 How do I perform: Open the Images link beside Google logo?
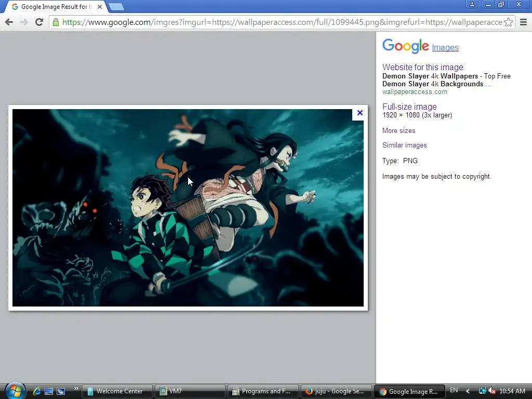(445, 47)
